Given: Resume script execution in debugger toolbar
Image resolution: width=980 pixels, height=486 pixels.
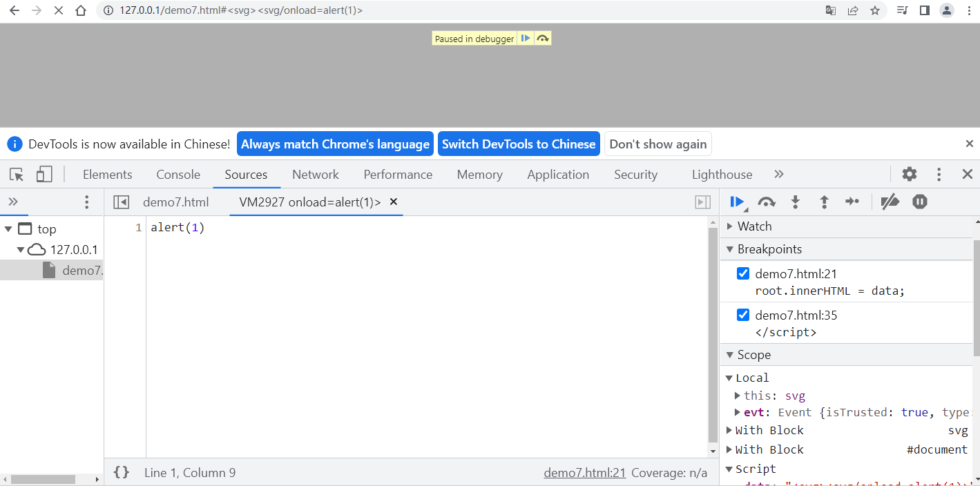Looking at the screenshot, I should pos(737,202).
